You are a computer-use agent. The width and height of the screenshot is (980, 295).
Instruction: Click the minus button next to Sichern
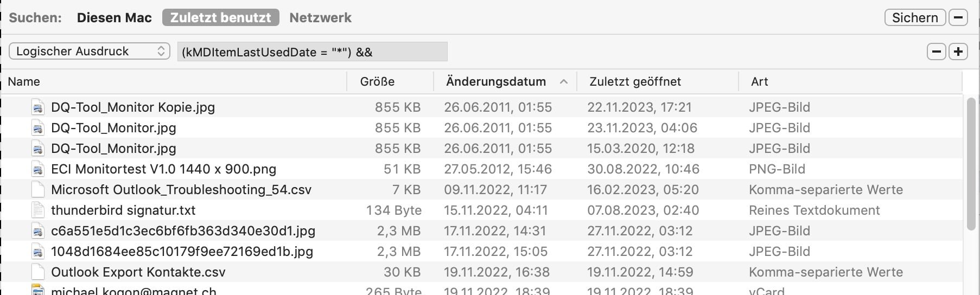[958, 17]
